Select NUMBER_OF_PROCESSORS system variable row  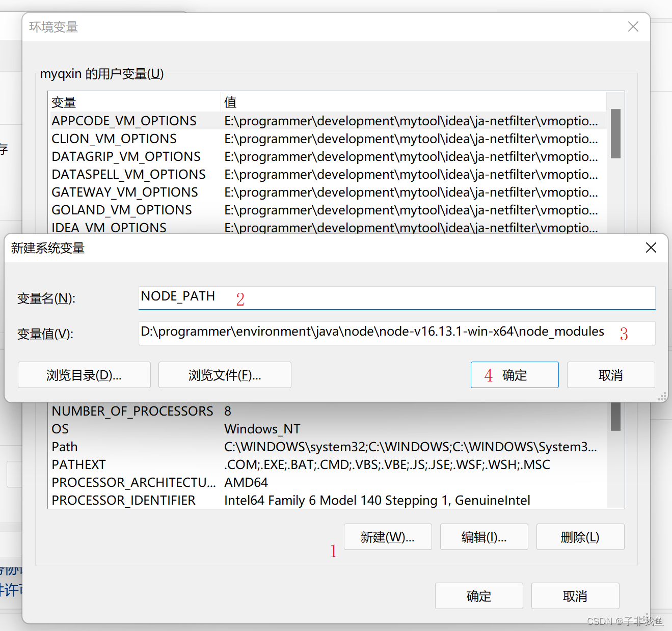tap(327, 411)
